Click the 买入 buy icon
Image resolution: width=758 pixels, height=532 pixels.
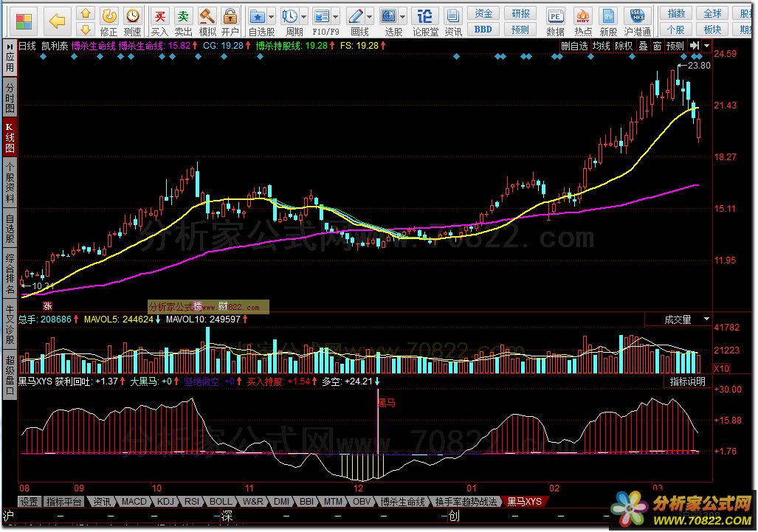coord(159,21)
